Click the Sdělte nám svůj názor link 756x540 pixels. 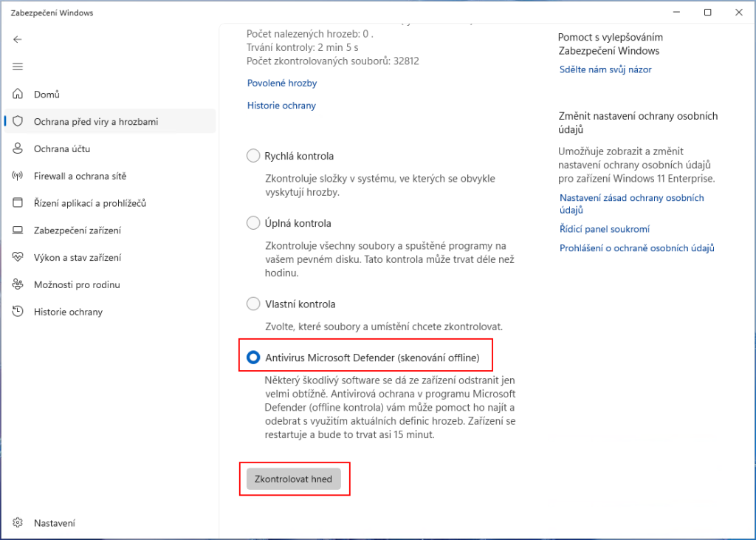pos(605,69)
